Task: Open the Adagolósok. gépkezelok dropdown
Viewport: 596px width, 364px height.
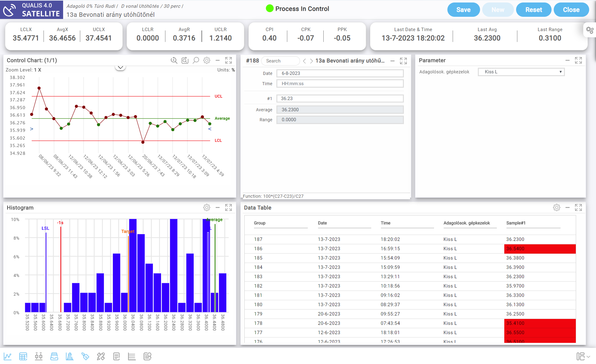Action: 521,72
